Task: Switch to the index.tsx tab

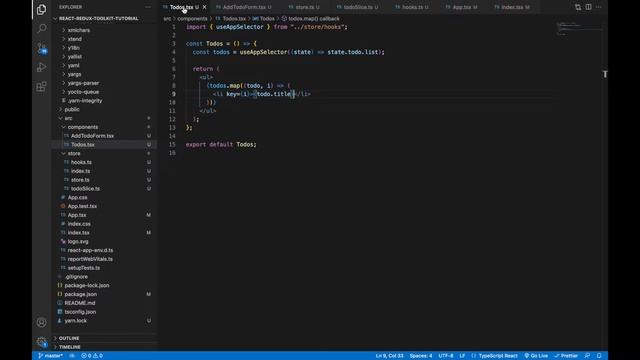Action: pyautogui.click(x=512, y=7)
